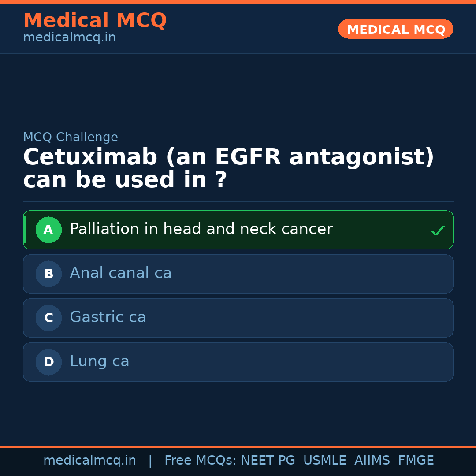Click the Cetuximab question heading
This screenshot has height=476, width=476.
[228, 168]
